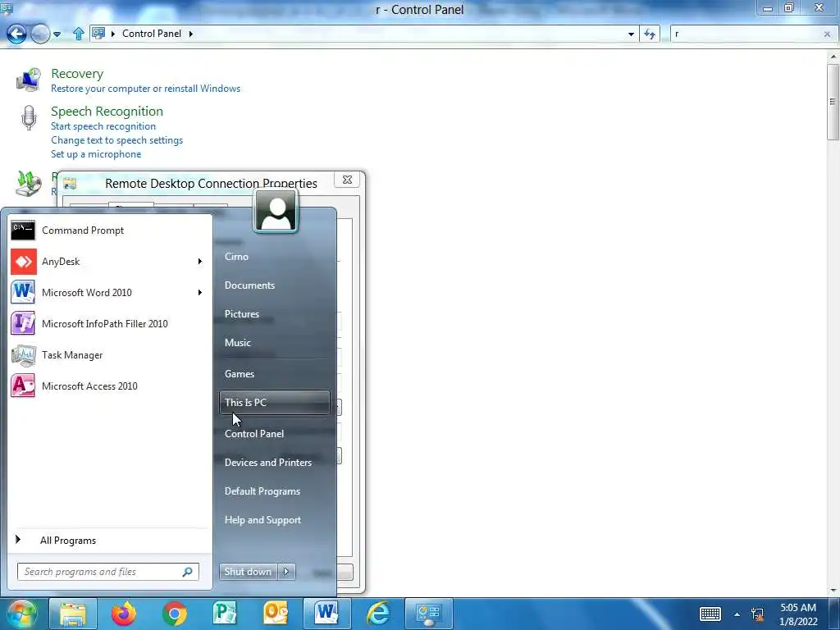Viewport: 840px width, 630px height.
Task: Open address bar history dropdown
Action: point(631,34)
